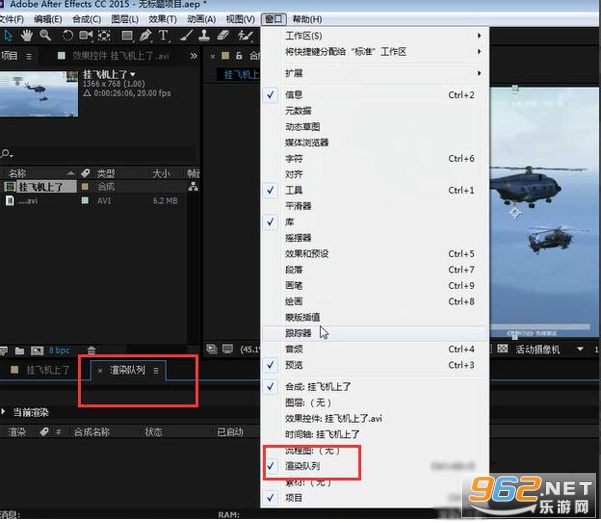Screen dimensions: 601x523
Task: Create a new composition from footage icon
Action: [x=37, y=350]
